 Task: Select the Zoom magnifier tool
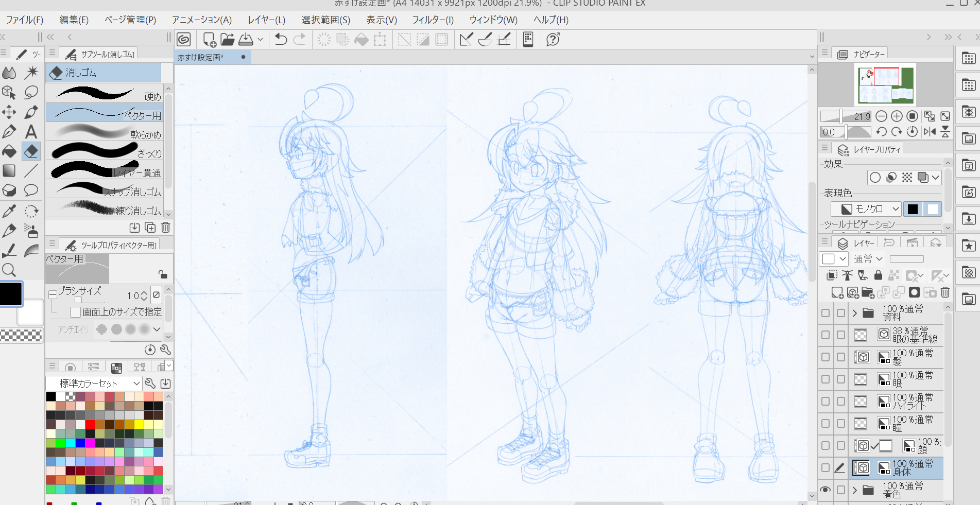[x=9, y=270]
